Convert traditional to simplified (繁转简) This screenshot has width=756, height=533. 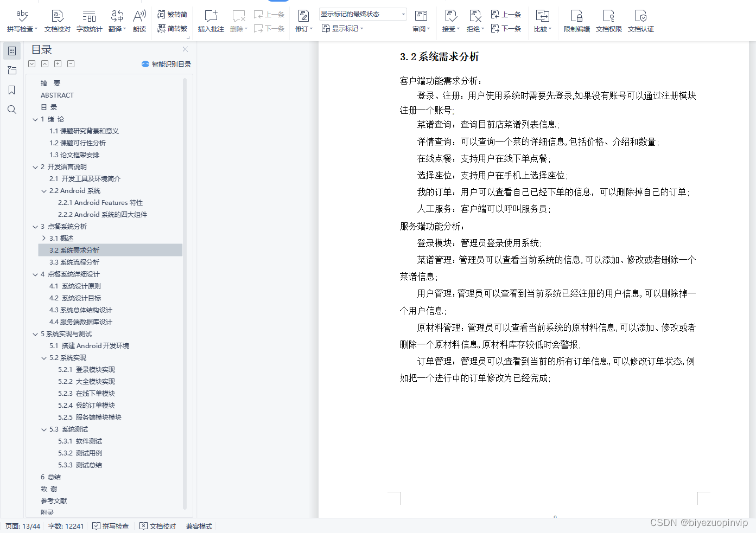pos(172,14)
